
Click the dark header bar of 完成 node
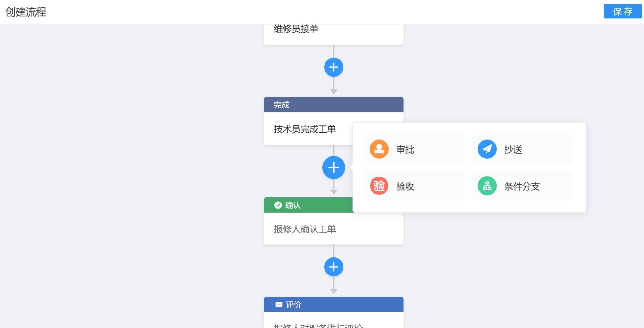tap(333, 105)
